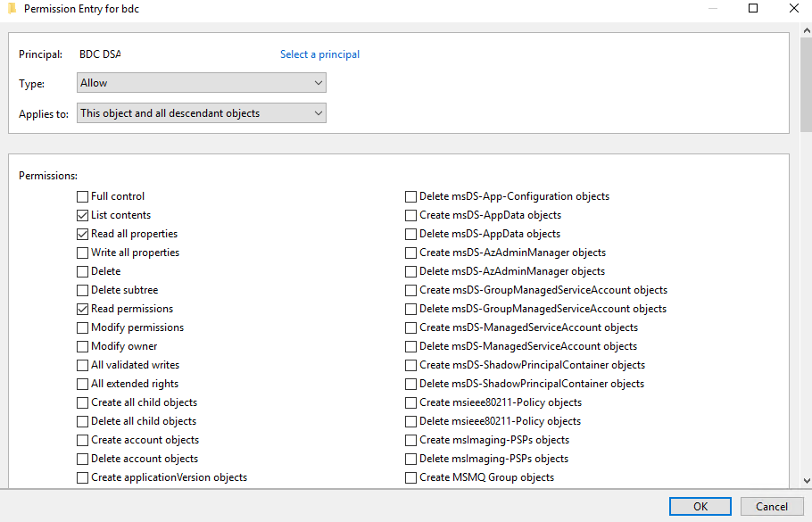812x522 pixels.
Task: Enable Create all child objects
Action: point(83,402)
